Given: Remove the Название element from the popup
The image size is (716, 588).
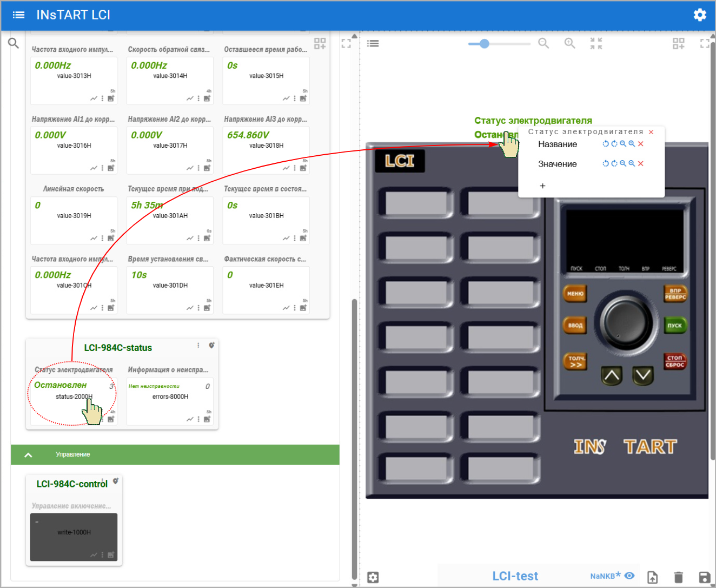Looking at the screenshot, I should pos(641,144).
